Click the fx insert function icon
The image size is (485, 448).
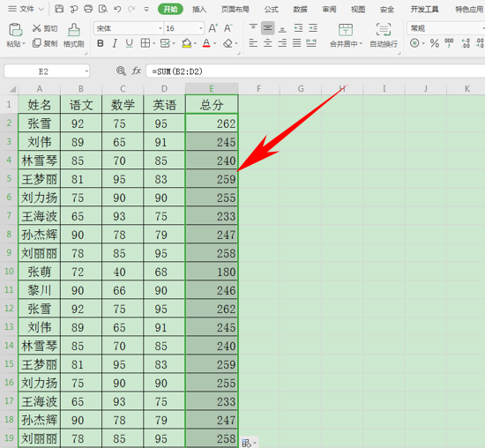[x=137, y=71]
